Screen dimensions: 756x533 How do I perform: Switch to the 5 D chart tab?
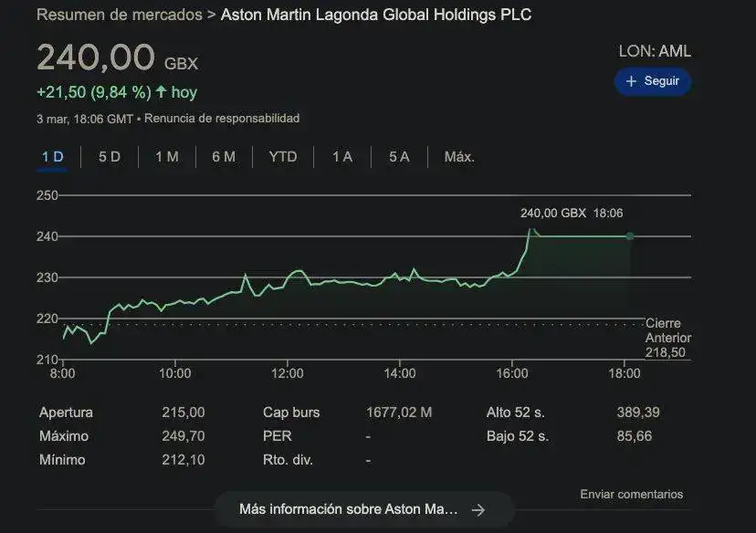tap(110, 157)
